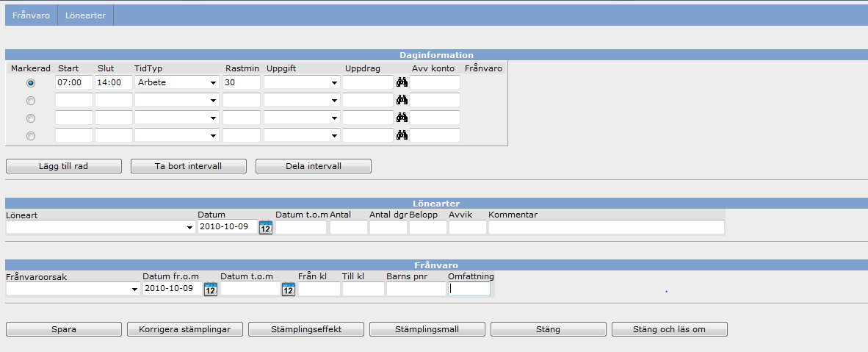The width and height of the screenshot is (868, 352).
Task: Focus the Start field showing 07:00
Action: tap(74, 82)
